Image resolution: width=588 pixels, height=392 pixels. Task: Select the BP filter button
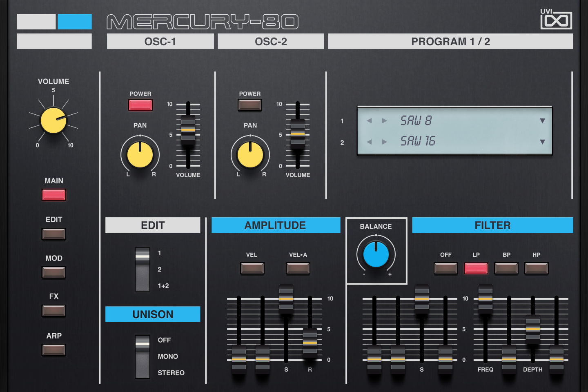click(506, 269)
